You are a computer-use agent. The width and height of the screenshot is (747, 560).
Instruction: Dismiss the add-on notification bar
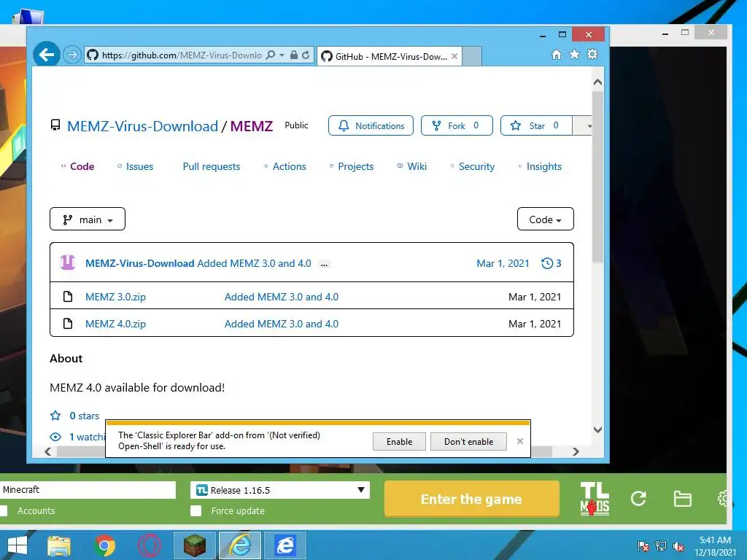(x=519, y=441)
